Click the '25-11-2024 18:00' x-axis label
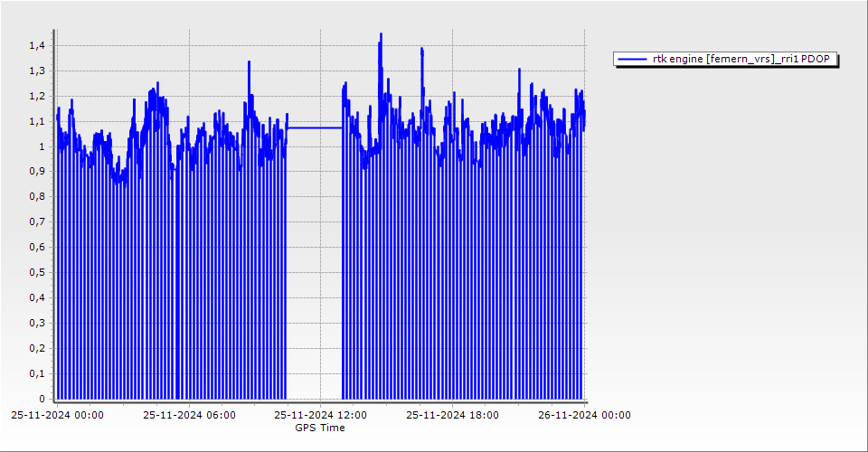The height and width of the screenshot is (452, 868). (452, 415)
